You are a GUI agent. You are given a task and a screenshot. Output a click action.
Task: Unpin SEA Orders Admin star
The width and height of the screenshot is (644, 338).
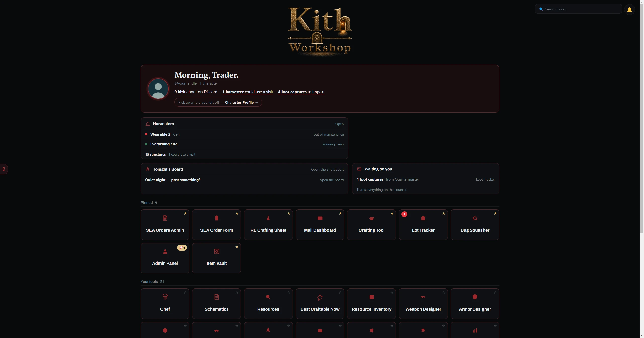(185, 213)
